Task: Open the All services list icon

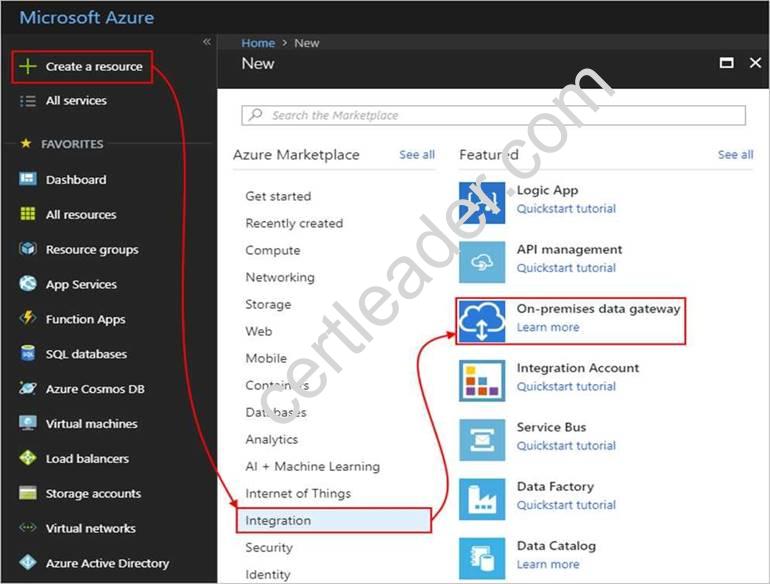Action: pyautogui.click(x=28, y=101)
